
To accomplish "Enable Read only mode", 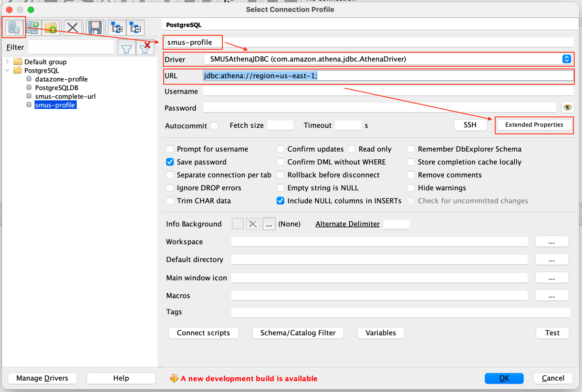I will (352, 149).
